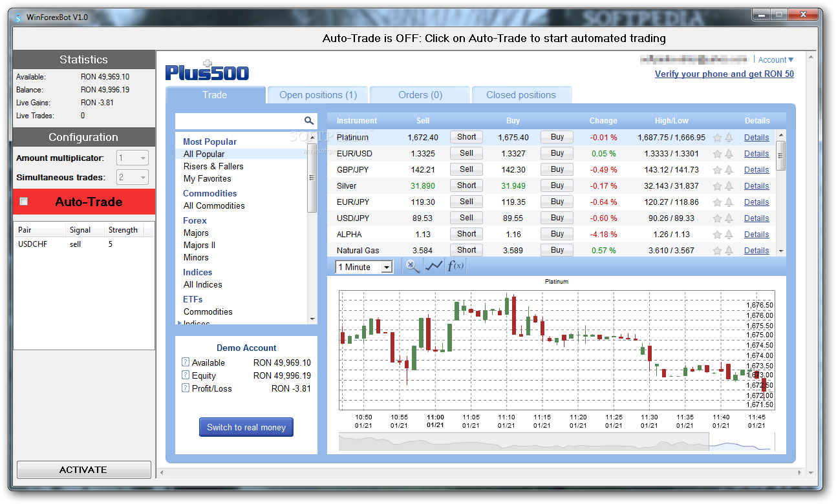Viewport: 836px width, 504px height.
Task: Set price alert bell for Platinum
Action: pyautogui.click(x=729, y=138)
